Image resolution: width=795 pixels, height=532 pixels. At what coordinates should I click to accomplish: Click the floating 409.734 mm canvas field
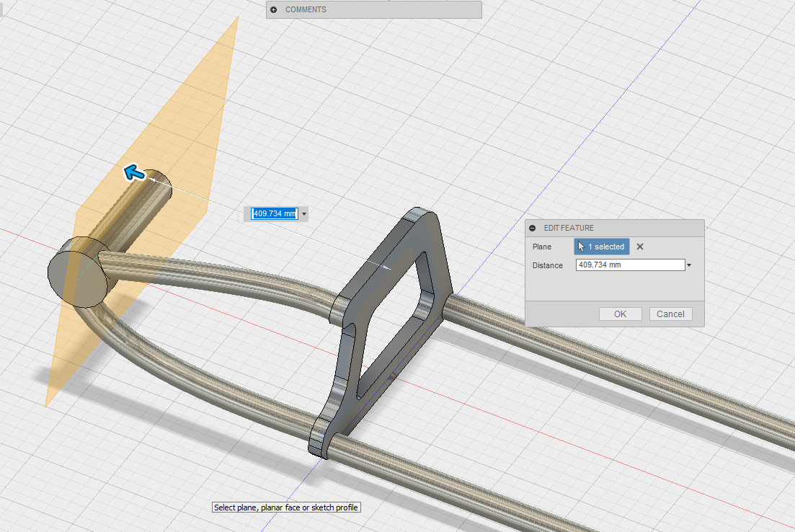(274, 213)
